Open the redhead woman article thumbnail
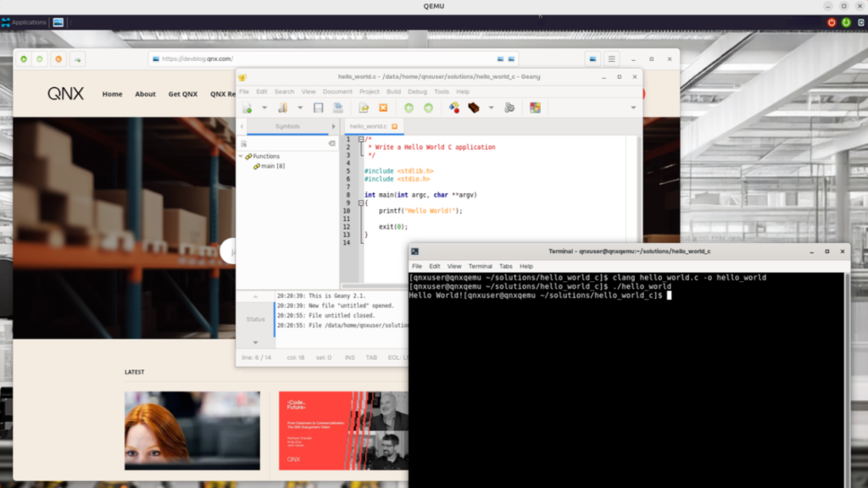The image size is (868, 488). (192, 431)
